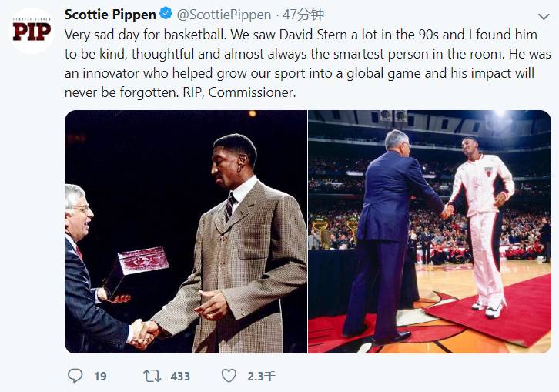Screen dimensions: 559x392
Task: Click the reply count 19
Action: (x=100, y=377)
